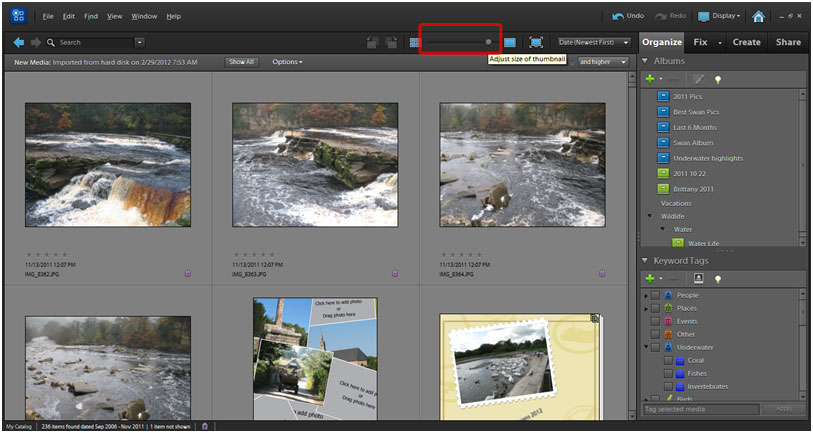The height and width of the screenshot is (433, 813).
Task: Open the Home welcome screen icon
Action: tap(758, 17)
